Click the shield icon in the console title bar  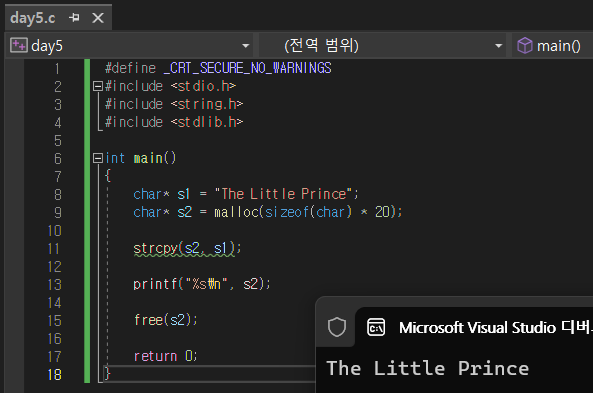(x=337, y=327)
